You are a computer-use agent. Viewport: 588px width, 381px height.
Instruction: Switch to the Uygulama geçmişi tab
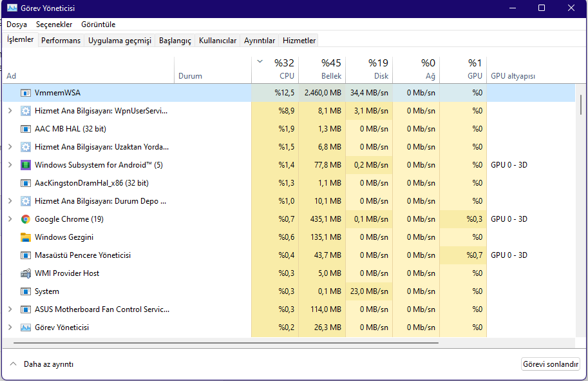pyautogui.click(x=120, y=40)
